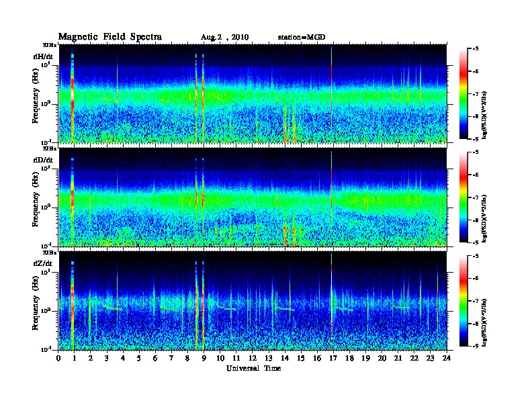Click the color bar beside the dH/dt panel

(x=463, y=94)
